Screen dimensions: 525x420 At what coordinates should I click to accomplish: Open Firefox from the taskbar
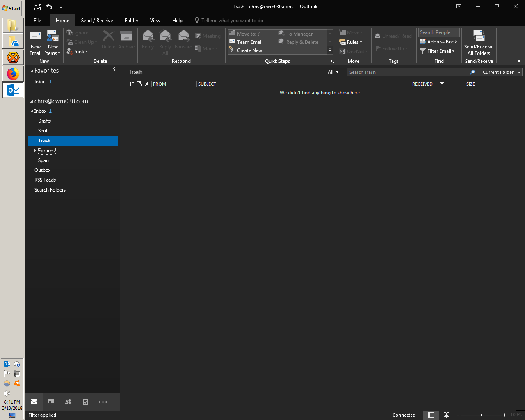13,74
